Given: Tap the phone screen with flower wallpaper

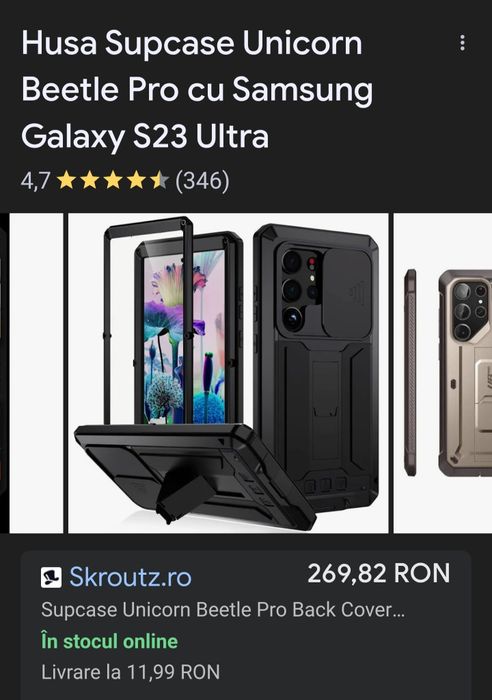Looking at the screenshot, I should (x=183, y=337).
